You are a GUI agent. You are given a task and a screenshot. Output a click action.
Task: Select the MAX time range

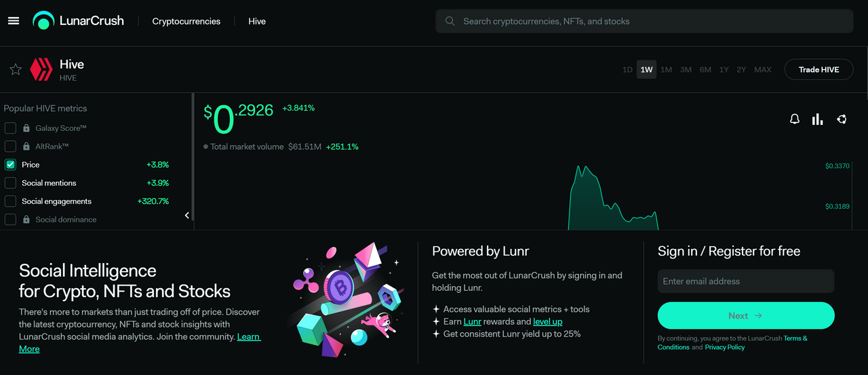[763, 69]
